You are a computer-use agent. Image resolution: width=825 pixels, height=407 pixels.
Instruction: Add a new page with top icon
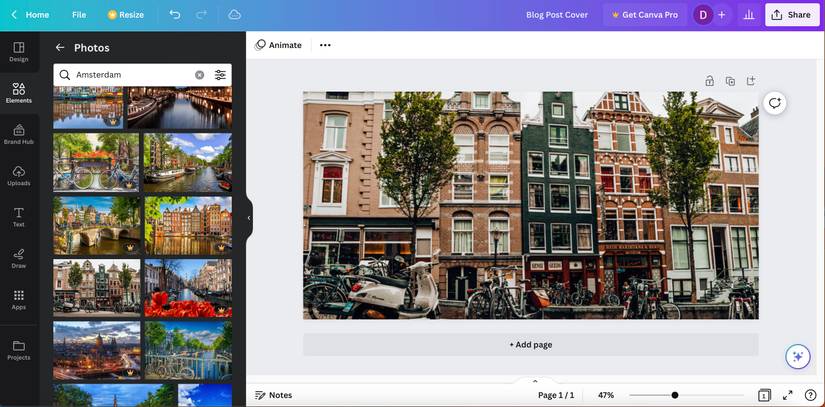[751, 81]
